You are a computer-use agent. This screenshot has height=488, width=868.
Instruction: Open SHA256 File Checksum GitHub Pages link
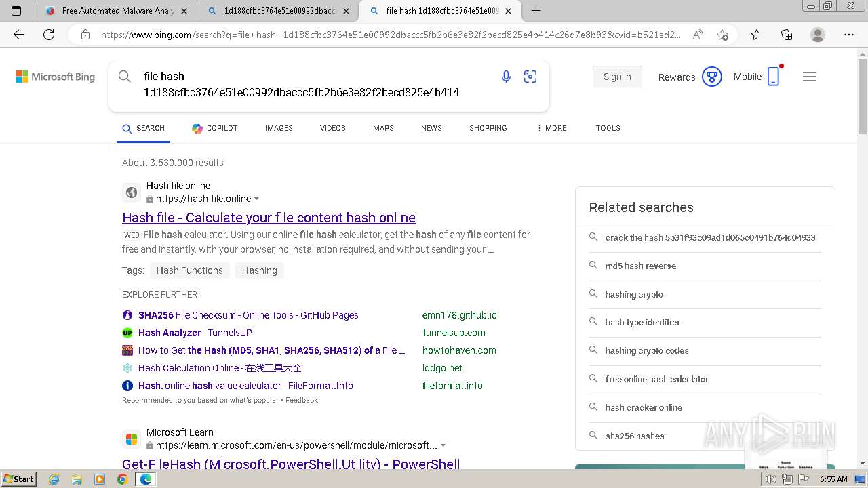pyautogui.click(x=248, y=315)
